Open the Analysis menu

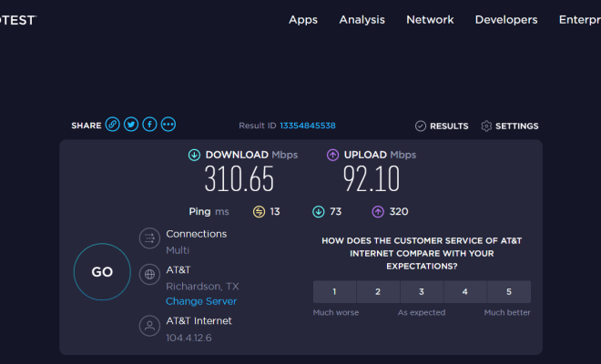coord(362,20)
